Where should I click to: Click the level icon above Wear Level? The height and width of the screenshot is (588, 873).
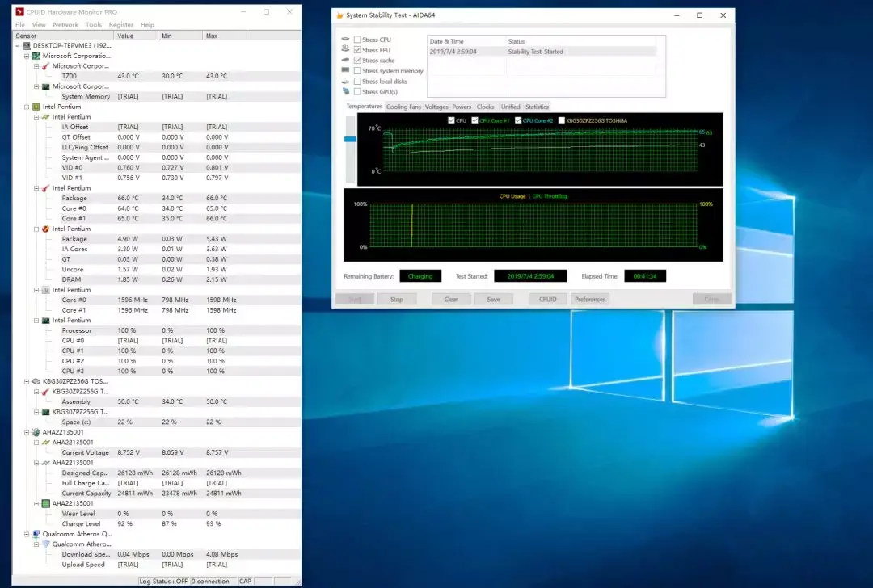[45, 503]
